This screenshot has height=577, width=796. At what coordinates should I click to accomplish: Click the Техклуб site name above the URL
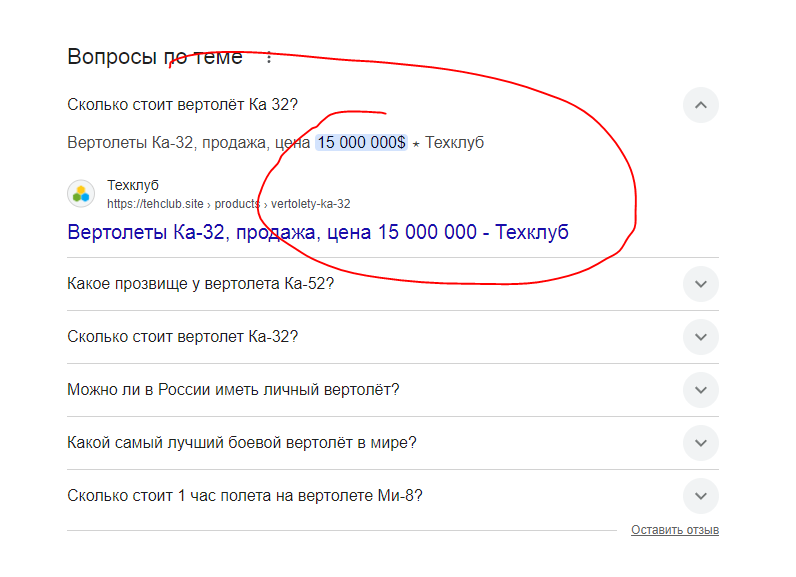pyautogui.click(x=133, y=186)
